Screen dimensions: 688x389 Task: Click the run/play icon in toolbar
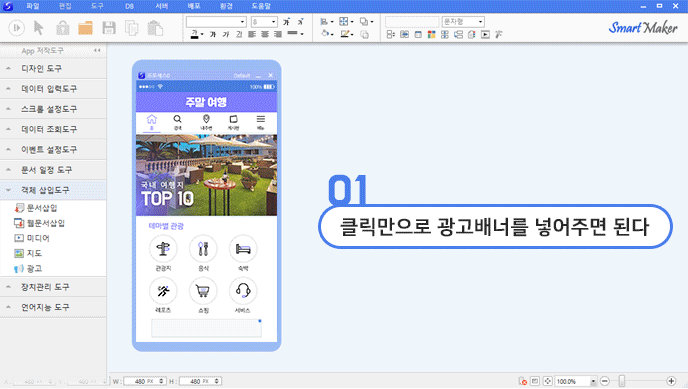[x=17, y=28]
